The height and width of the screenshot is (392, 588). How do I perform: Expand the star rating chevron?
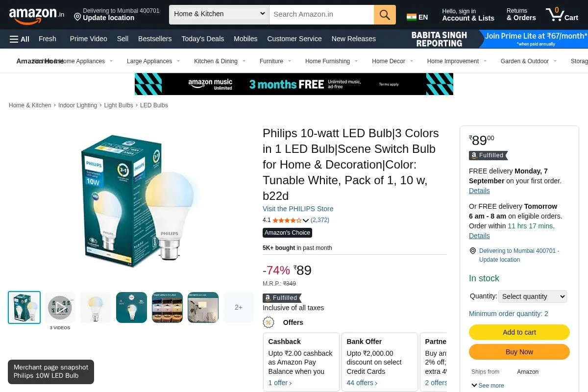coord(306,220)
